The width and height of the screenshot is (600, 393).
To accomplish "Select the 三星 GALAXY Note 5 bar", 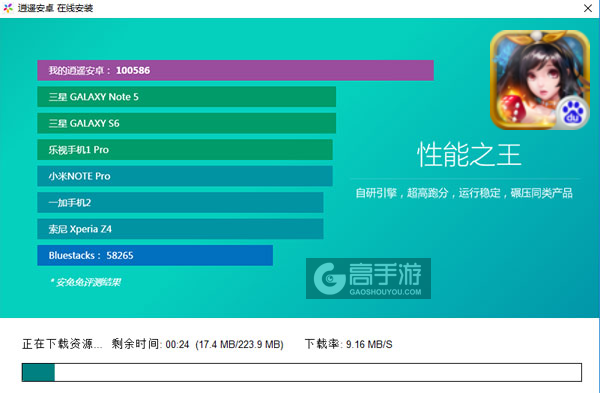I will click(187, 97).
